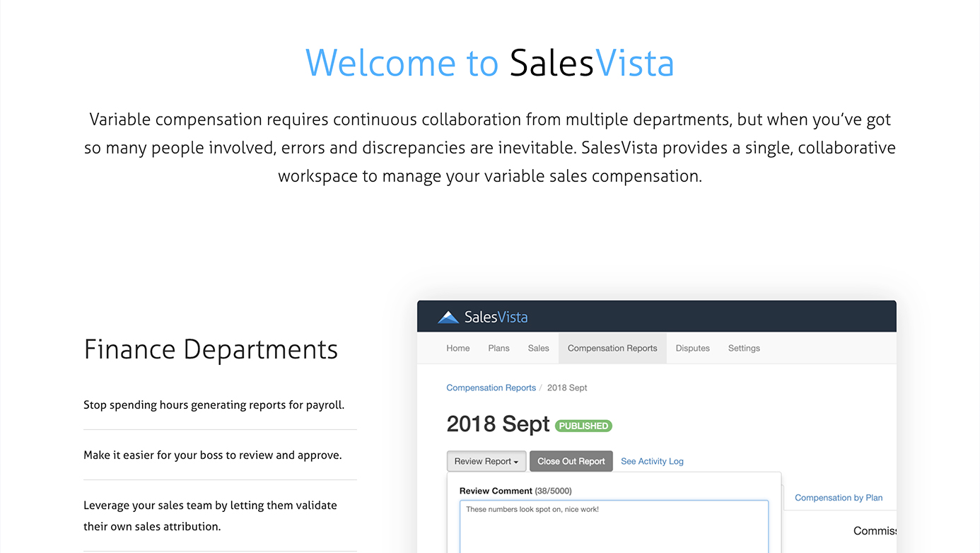
Task: Open the See Activity Log link
Action: point(652,461)
